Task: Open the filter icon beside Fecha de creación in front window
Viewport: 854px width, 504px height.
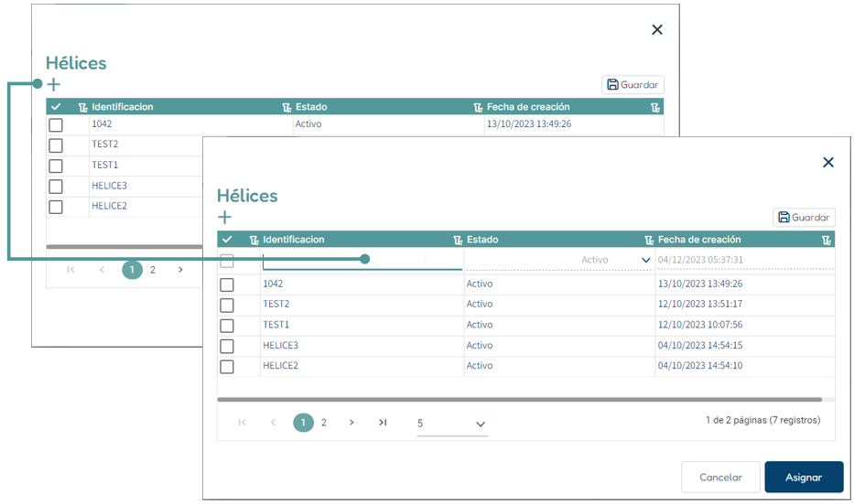Action: point(649,240)
